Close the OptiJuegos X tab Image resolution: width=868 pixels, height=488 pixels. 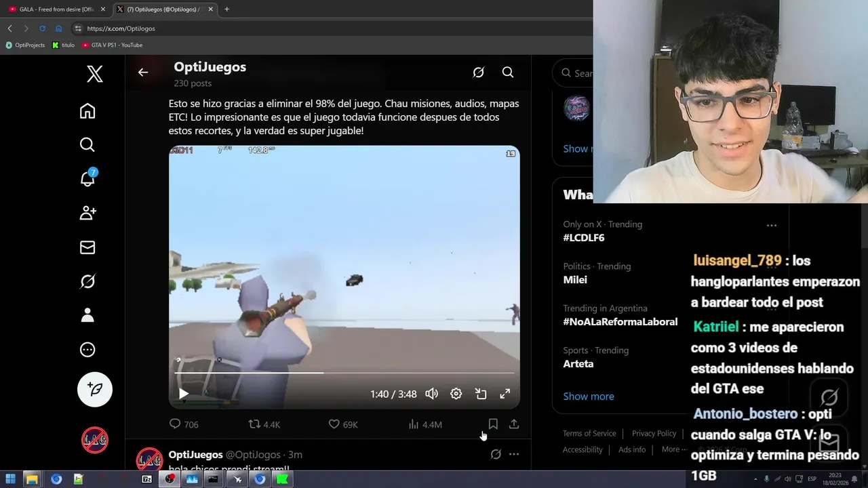210,9
